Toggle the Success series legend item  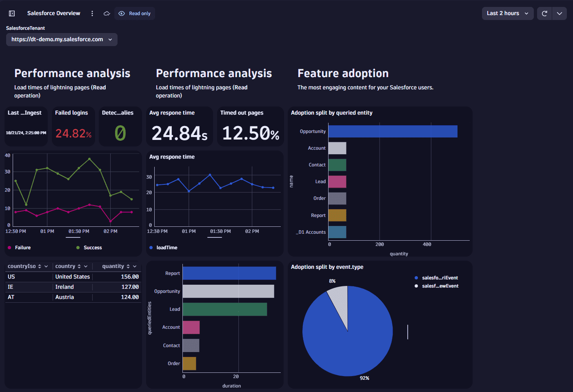coord(89,248)
